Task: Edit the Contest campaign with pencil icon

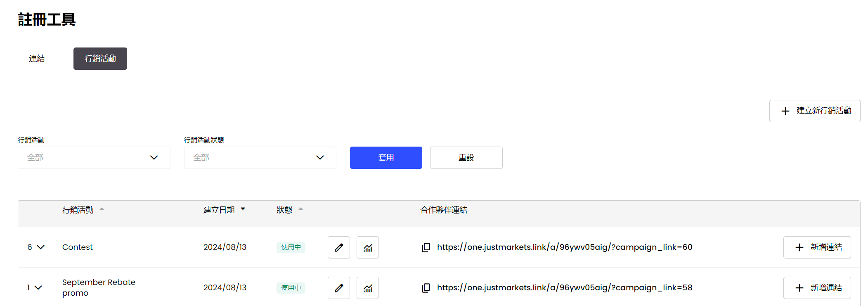Action: (338, 247)
